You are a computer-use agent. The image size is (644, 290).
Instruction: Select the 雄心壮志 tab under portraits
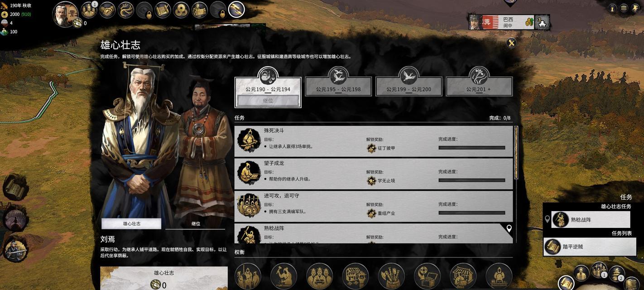pos(131,223)
